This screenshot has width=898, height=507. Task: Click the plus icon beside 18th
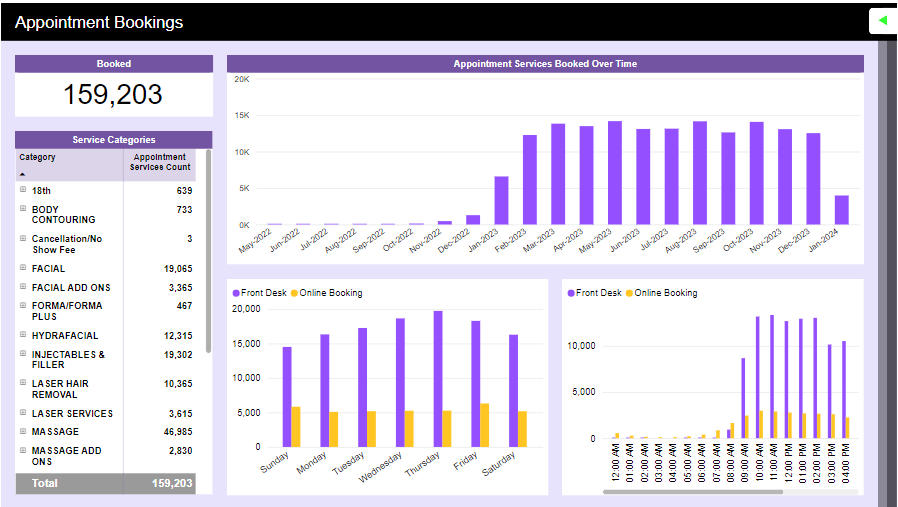[x=23, y=190]
